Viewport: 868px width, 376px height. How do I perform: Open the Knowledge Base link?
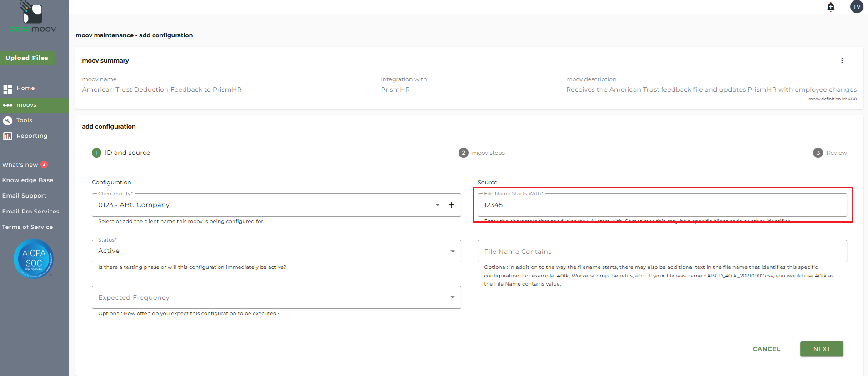click(x=28, y=180)
